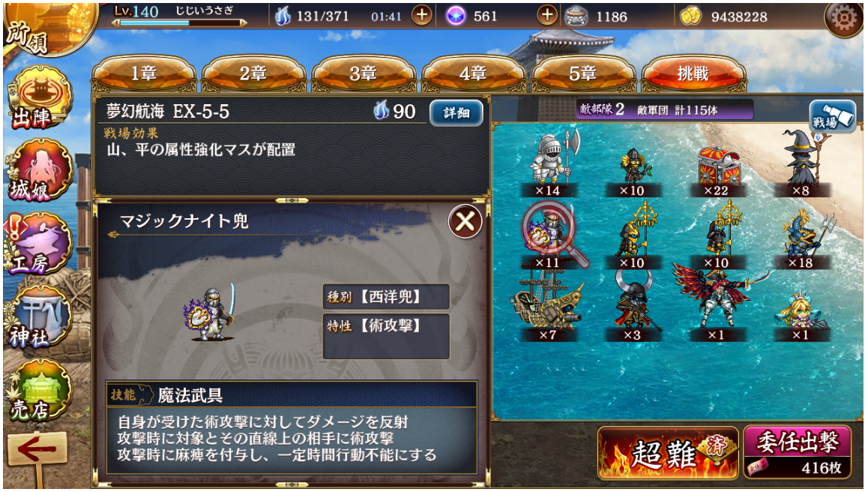Select the 挑戦 challenge tab
Viewport: 868px width, 492px height.
[x=693, y=74]
